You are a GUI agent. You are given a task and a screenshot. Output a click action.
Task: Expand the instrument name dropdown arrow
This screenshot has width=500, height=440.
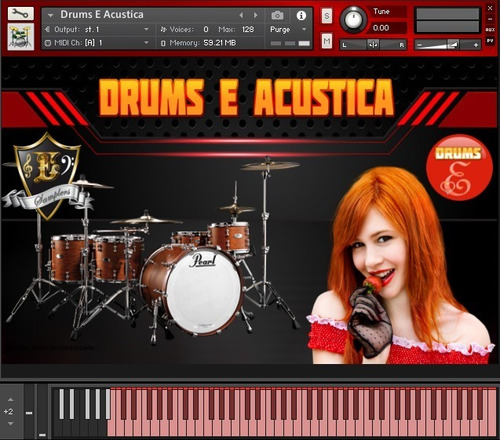[x=50, y=15]
